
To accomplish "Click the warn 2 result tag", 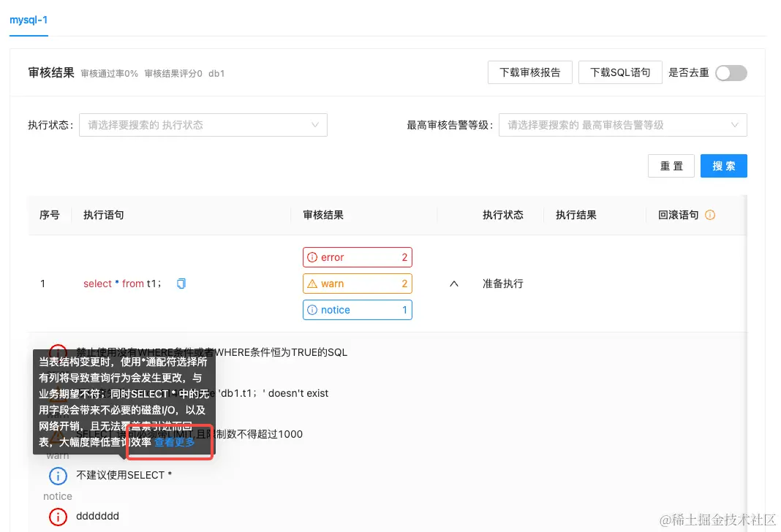I will coord(357,284).
